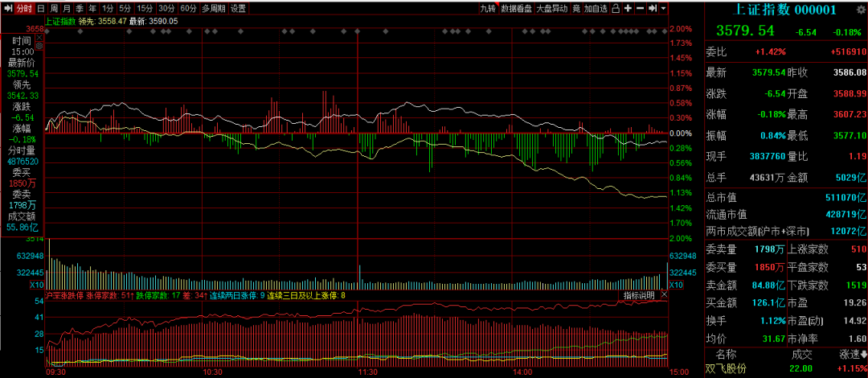Click the 14:00 time axis label

tap(522, 372)
